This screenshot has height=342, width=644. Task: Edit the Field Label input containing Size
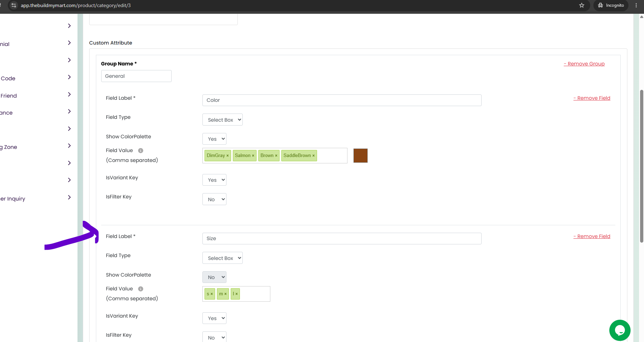point(342,238)
